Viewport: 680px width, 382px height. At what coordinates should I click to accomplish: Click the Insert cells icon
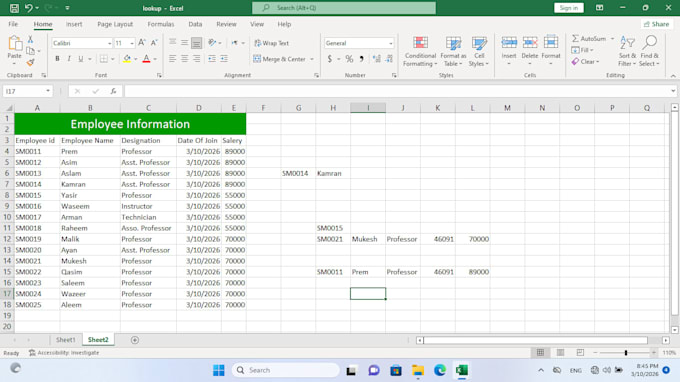509,42
